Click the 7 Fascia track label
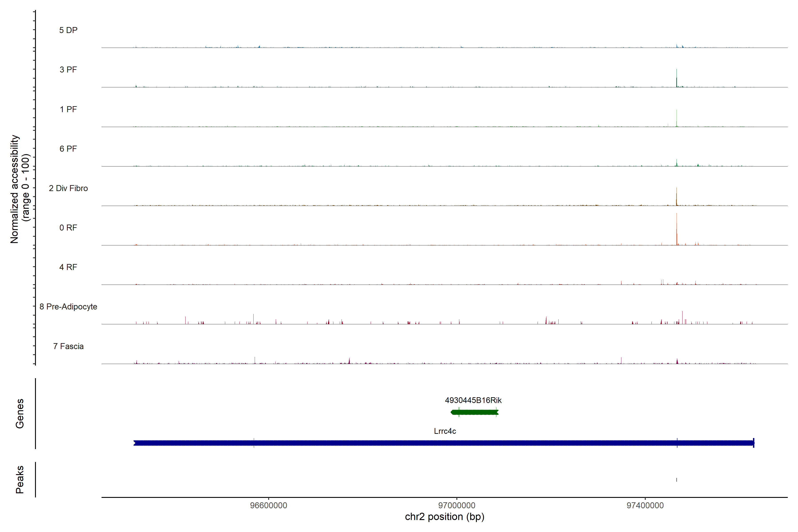Viewport: 798px width, 532px height. 68,346
